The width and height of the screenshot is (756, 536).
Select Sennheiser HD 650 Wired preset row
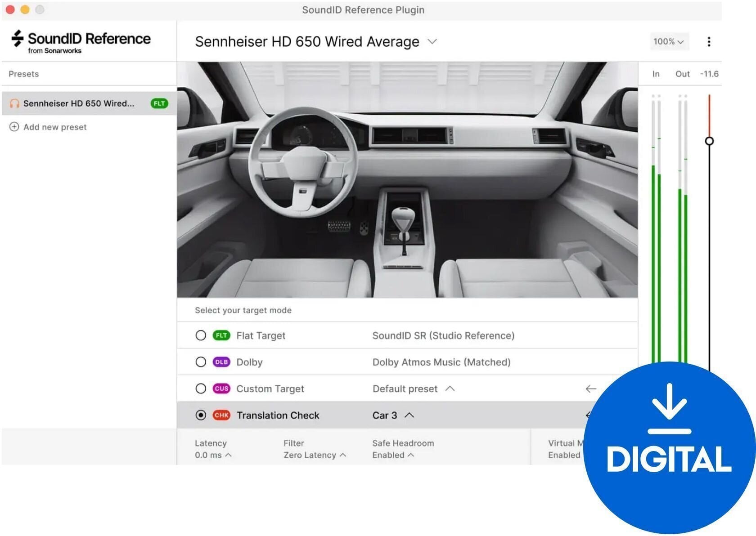(x=89, y=103)
